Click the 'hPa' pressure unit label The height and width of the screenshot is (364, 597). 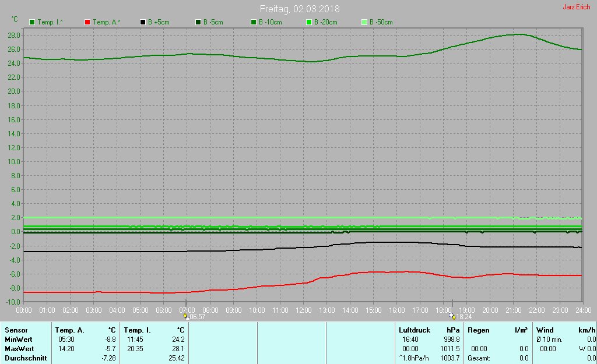point(453,330)
